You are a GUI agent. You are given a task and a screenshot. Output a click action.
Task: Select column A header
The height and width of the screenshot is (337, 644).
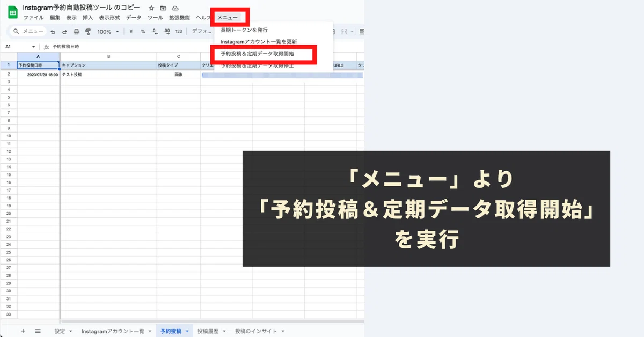[38, 56]
